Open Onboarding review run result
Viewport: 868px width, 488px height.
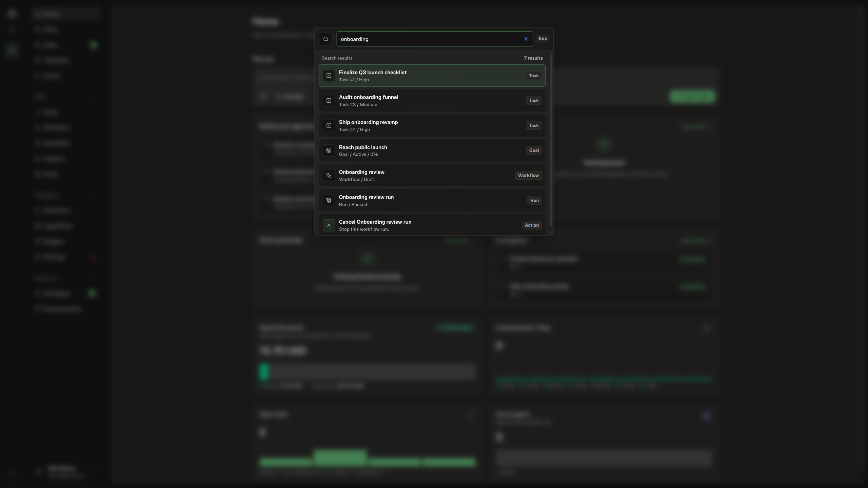tap(432, 200)
